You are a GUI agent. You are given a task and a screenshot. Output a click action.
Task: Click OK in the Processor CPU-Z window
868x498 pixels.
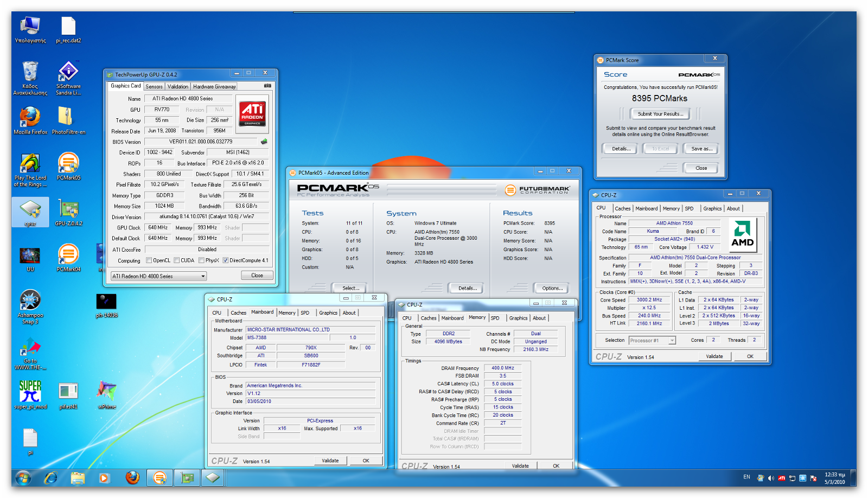pyautogui.click(x=750, y=356)
